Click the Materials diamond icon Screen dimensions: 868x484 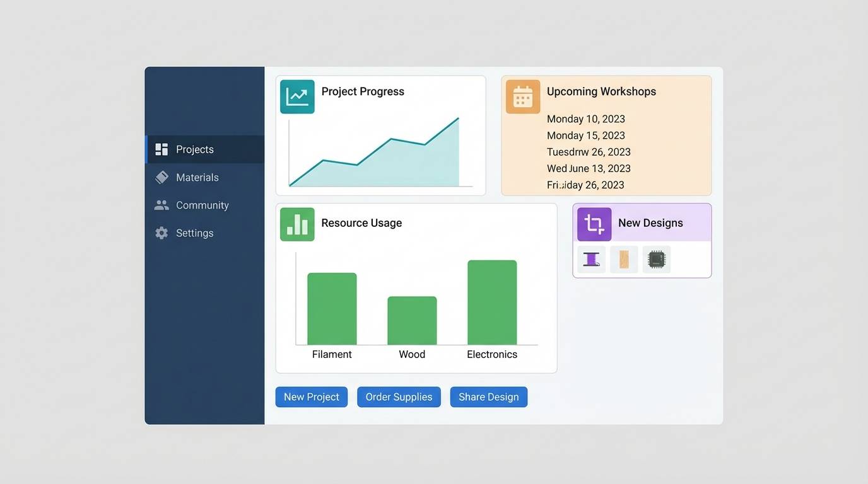pyautogui.click(x=161, y=177)
